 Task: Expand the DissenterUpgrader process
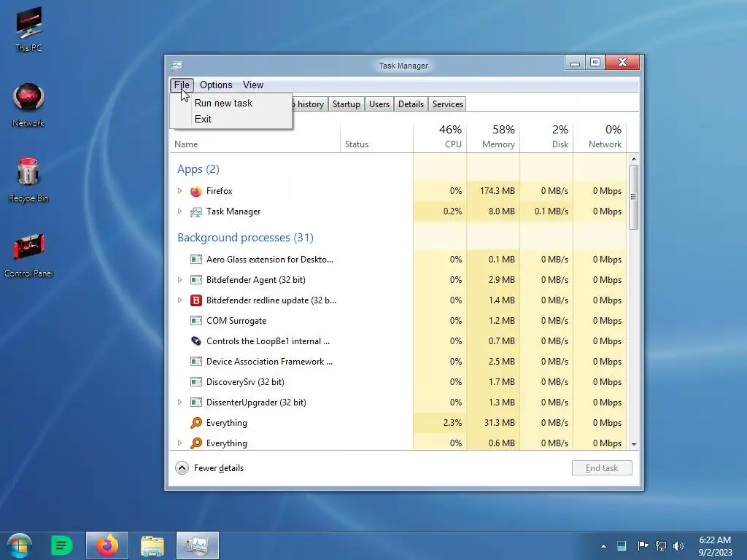[x=179, y=402]
